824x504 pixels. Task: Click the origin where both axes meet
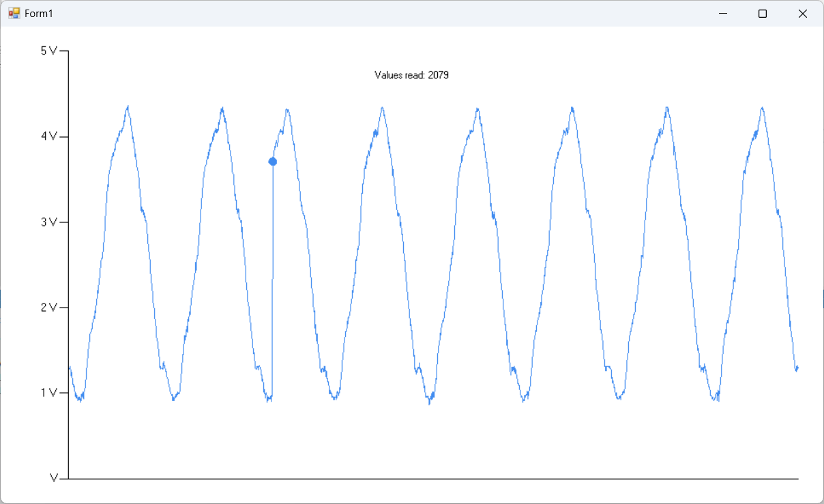[69, 479]
